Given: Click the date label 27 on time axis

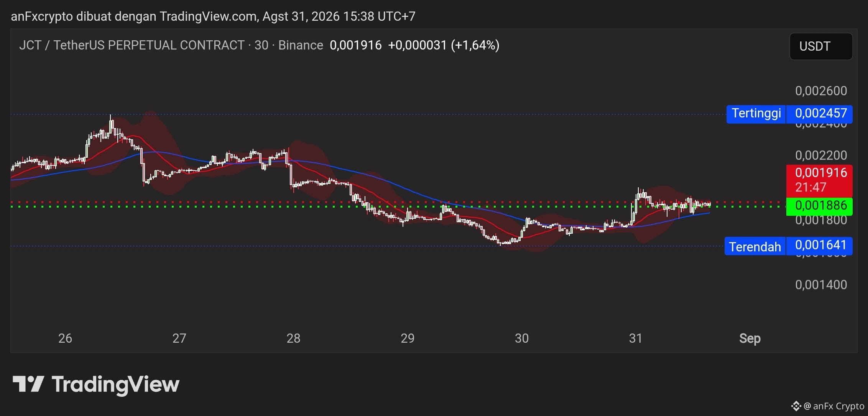Looking at the screenshot, I should (179, 338).
